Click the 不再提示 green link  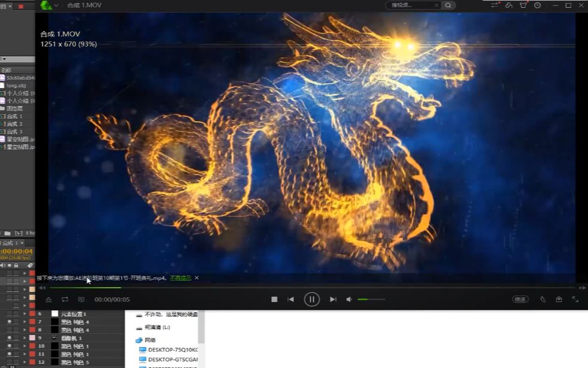180,278
